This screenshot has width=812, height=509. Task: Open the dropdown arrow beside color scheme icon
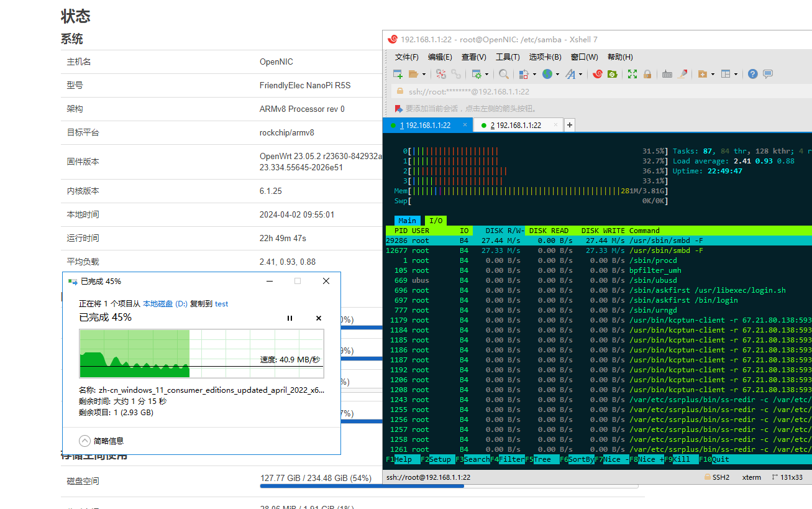click(x=534, y=74)
